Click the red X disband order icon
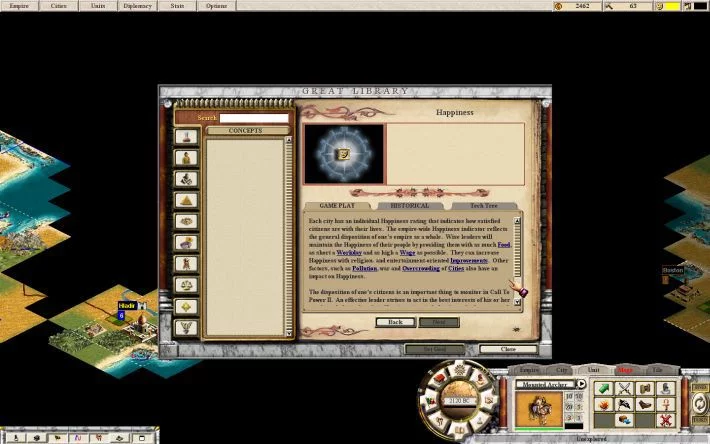The height and width of the screenshot is (444, 710). click(666, 420)
